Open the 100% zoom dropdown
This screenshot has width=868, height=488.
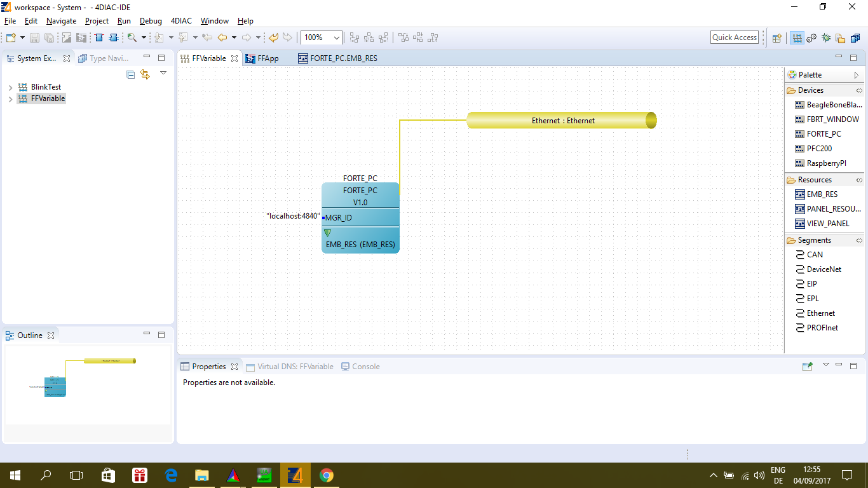(337, 38)
